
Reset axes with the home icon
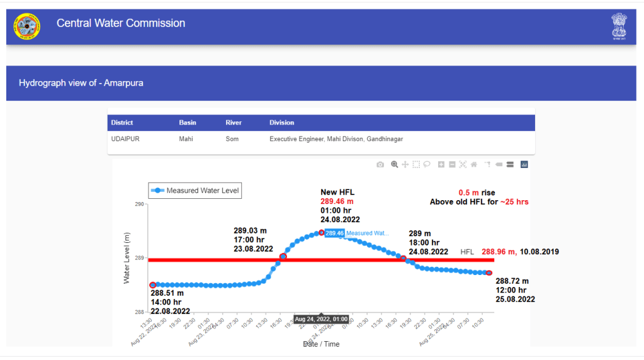click(x=473, y=164)
